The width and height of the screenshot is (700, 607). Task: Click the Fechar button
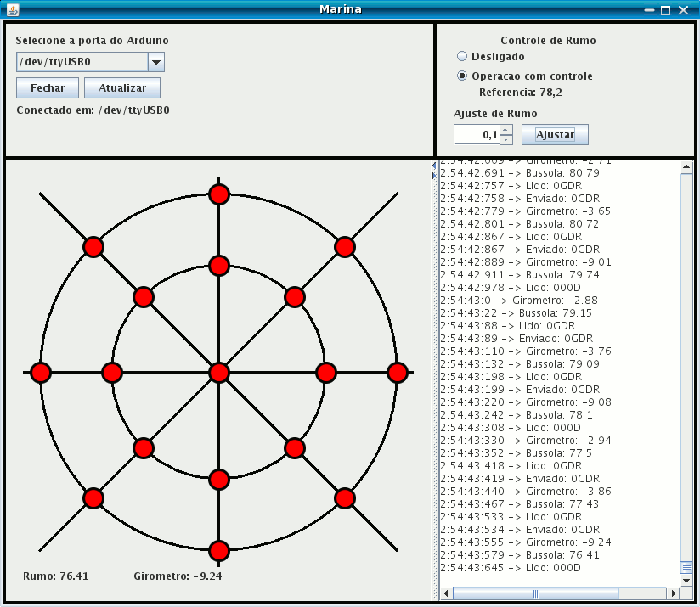pos(48,87)
